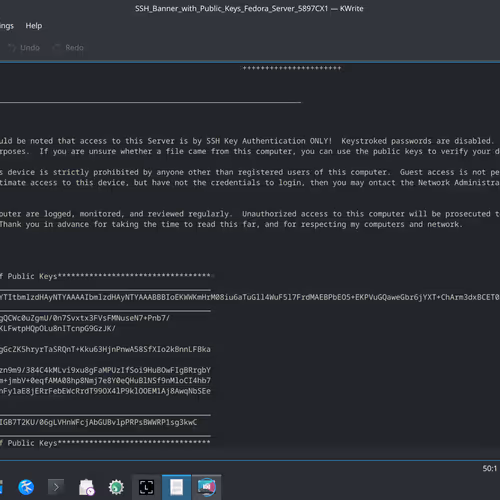Image resolution: width=500 pixels, height=500 pixels.
Task: Switch to the colorful monitor taskbar app
Action: (207, 487)
